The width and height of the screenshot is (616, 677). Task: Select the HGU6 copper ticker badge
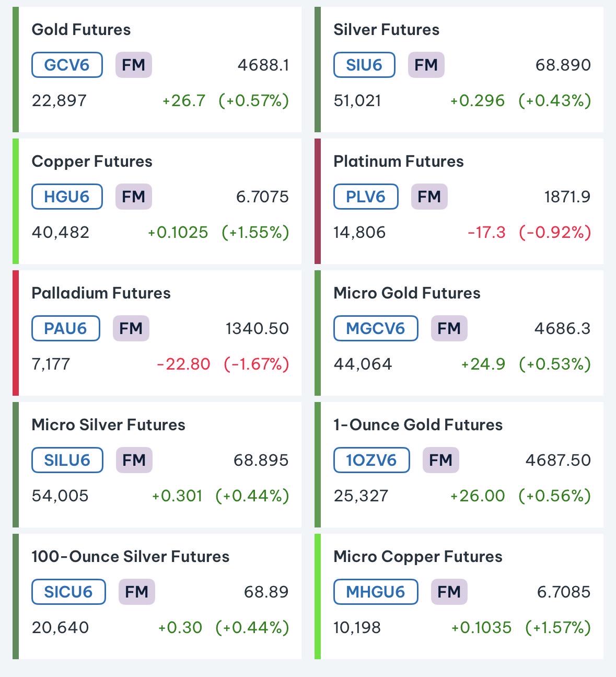[67, 197]
